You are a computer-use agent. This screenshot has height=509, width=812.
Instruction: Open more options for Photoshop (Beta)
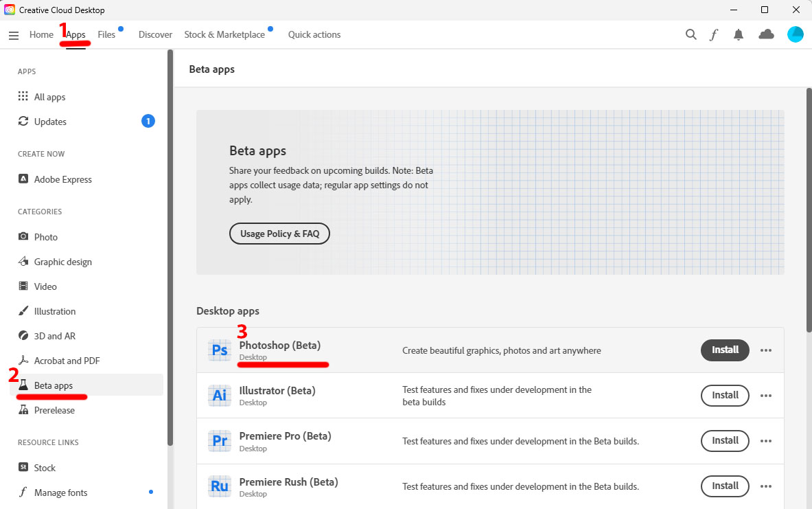coord(766,350)
